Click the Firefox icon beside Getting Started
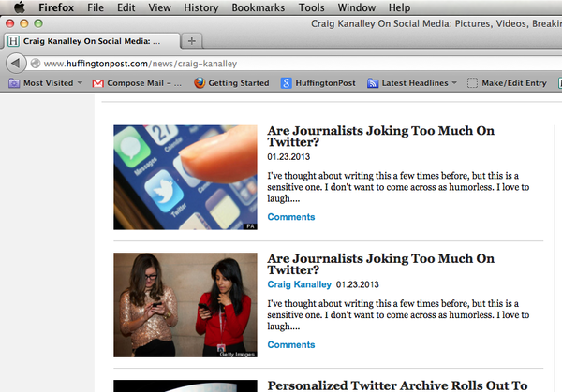The image size is (562, 392). point(200,83)
